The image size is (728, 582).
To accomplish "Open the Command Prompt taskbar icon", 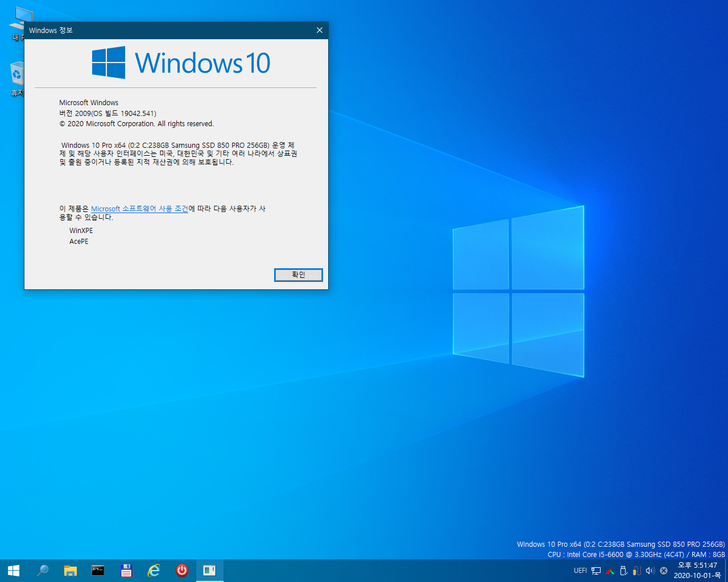I will [98, 571].
